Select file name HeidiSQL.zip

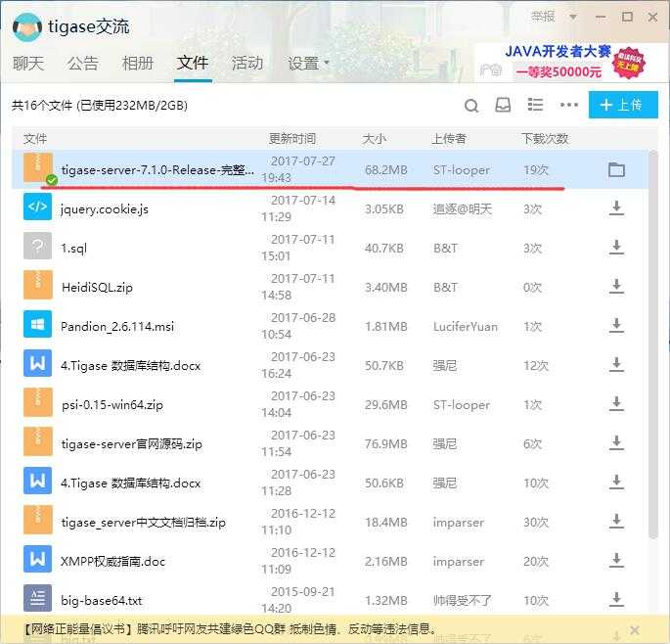(x=97, y=288)
